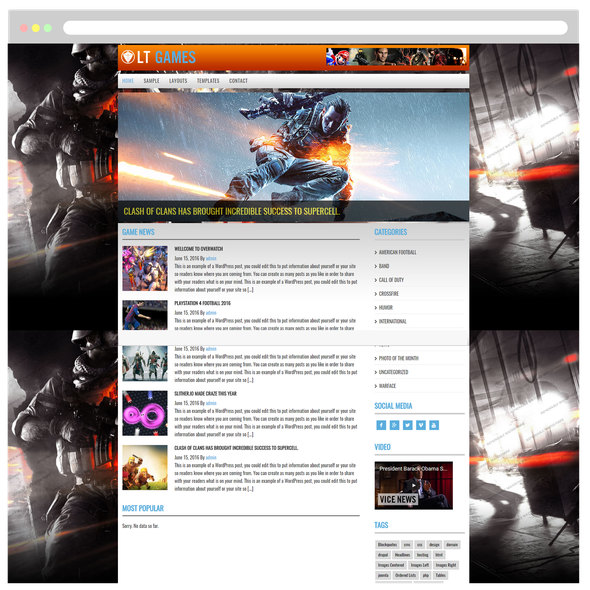This screenshot has height=590, width=590.
Task: Open the Twitter social media icon
Action: tap(408, 425)
